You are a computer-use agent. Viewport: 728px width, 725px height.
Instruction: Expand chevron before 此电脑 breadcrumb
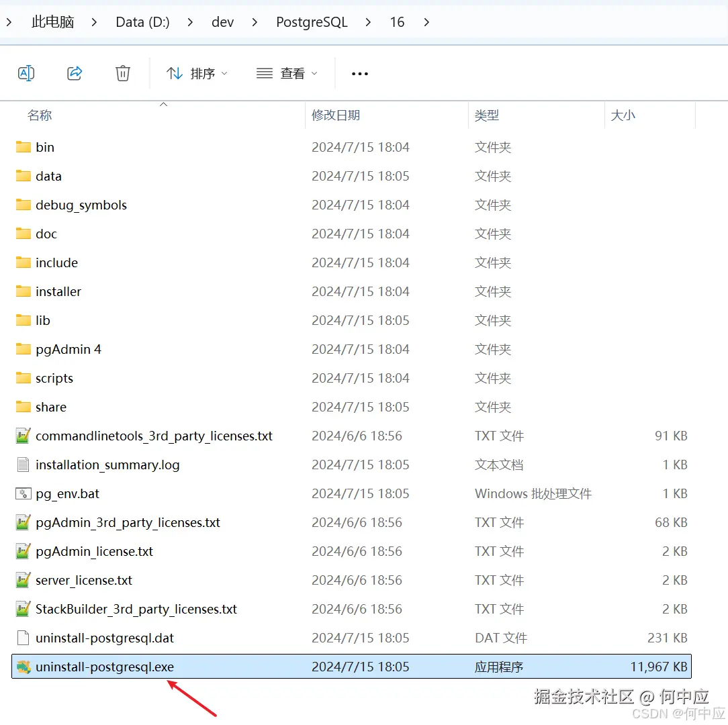click(x=9, y=21)
